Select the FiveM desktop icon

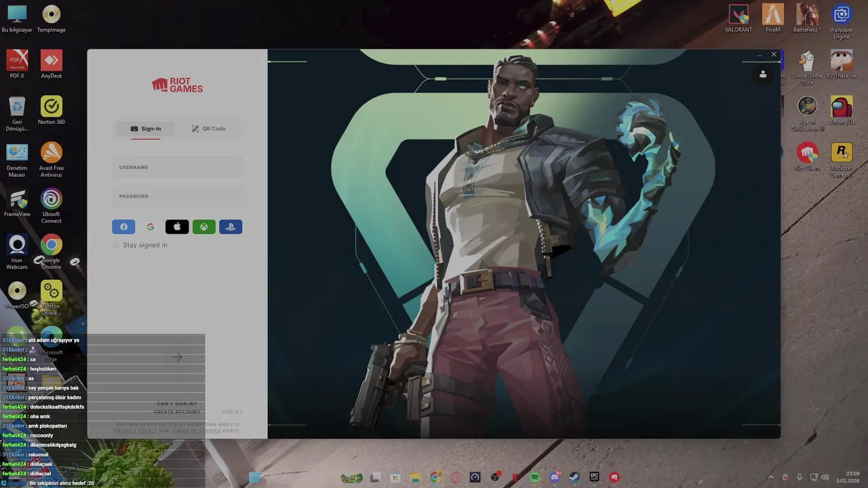point(773,18)
